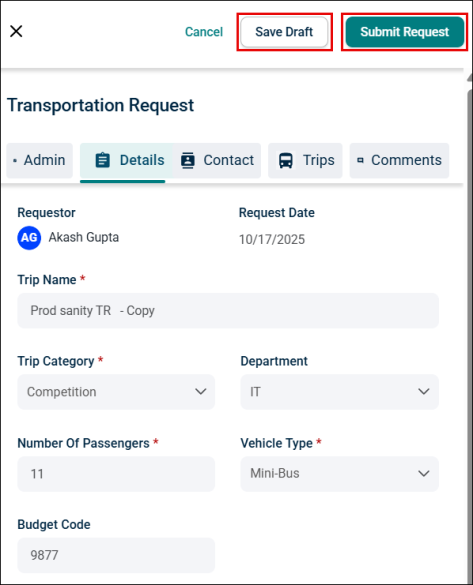Click the Budget Code field
Viewport: 473px width, 585px height.
[116, 555]
